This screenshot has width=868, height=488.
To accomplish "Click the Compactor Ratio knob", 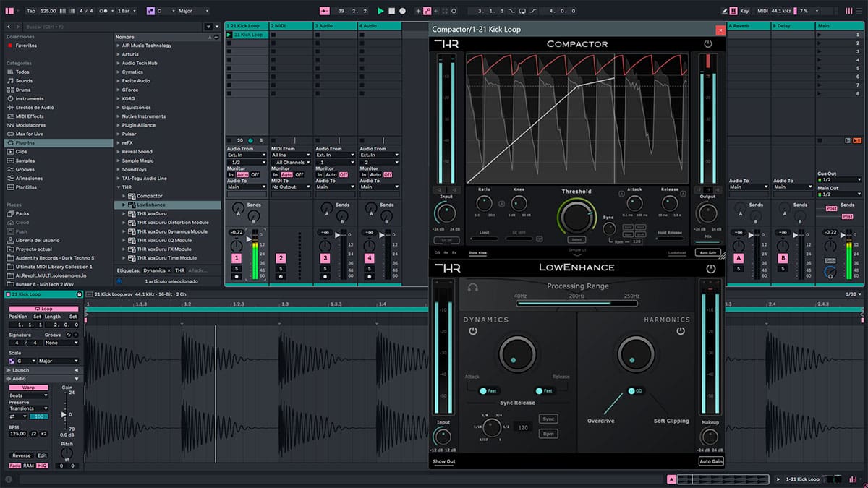I will (485, 203).
